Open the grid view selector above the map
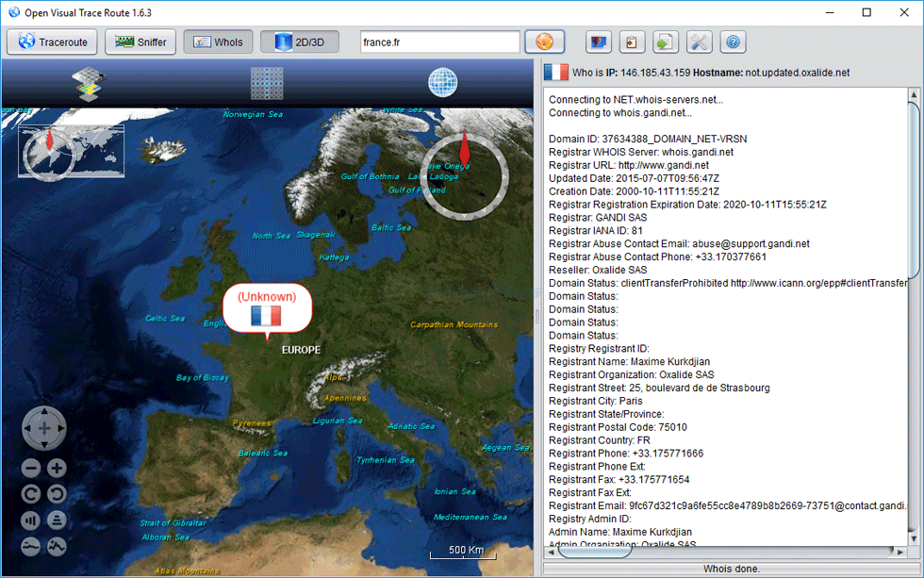The image size is (924, 578). click(266, 83)
